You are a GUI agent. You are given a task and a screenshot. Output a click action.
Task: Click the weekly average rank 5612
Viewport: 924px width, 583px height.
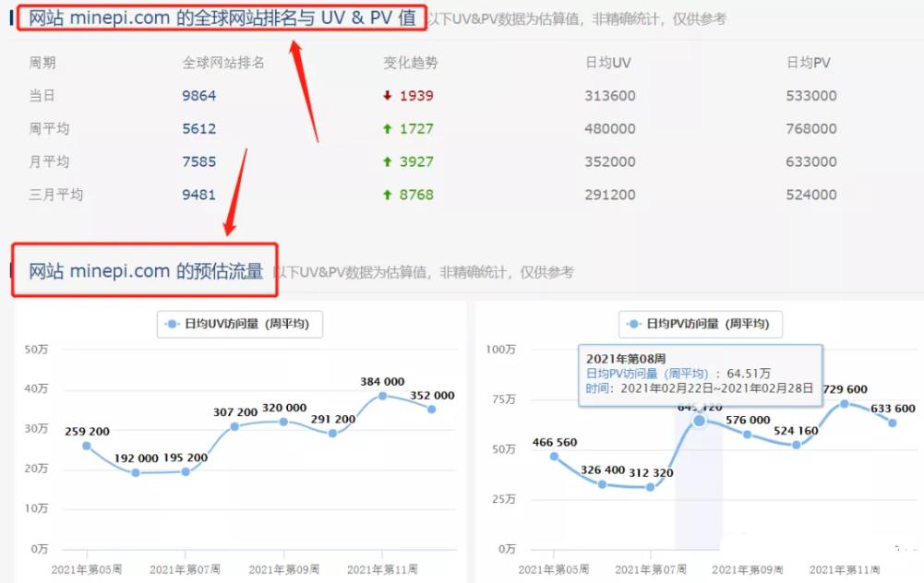coord(198,128)
